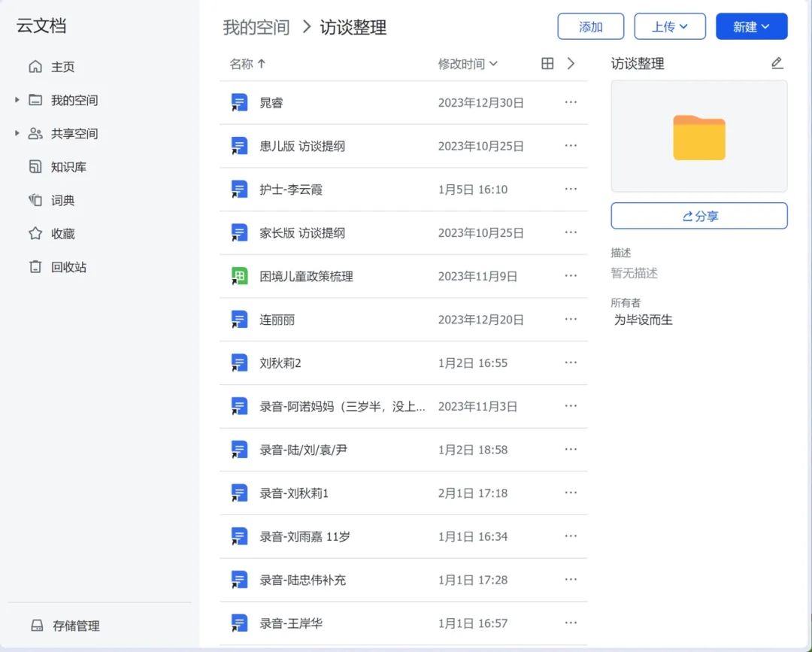Screen dimensions: 812x652
Task: Open 知识库 from the sidebar
Action: click(68, 167)
